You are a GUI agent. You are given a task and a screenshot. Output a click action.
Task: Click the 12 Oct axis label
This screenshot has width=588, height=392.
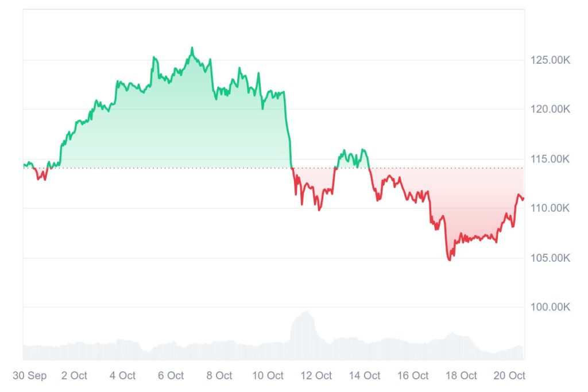316,376
